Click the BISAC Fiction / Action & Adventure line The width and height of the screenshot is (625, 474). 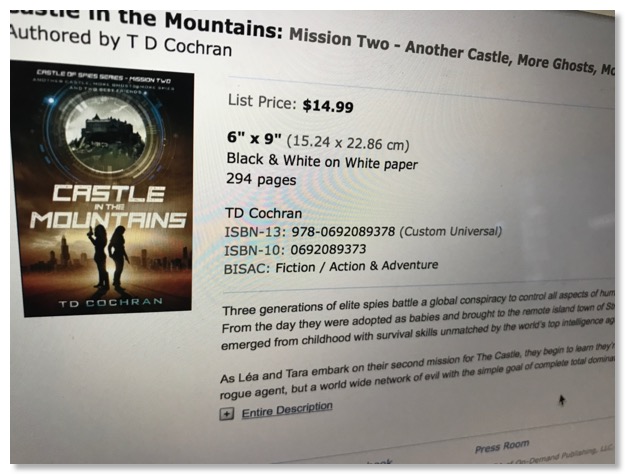pos(333,266)
